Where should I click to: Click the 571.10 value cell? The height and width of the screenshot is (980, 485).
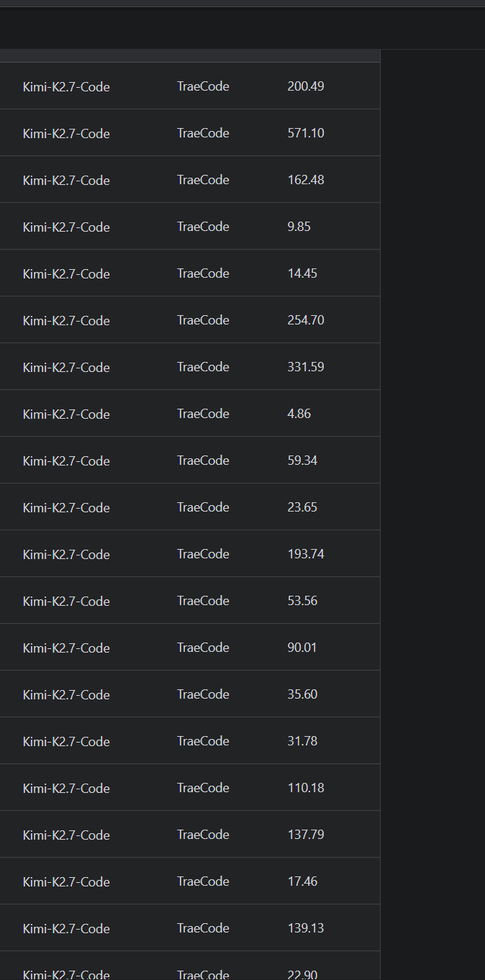tap(306, 133)
